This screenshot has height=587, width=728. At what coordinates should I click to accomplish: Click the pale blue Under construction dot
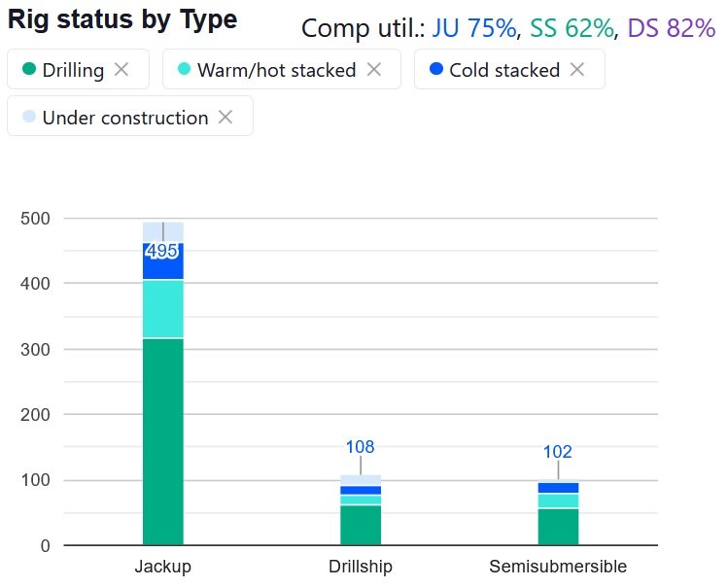(29, 117)
